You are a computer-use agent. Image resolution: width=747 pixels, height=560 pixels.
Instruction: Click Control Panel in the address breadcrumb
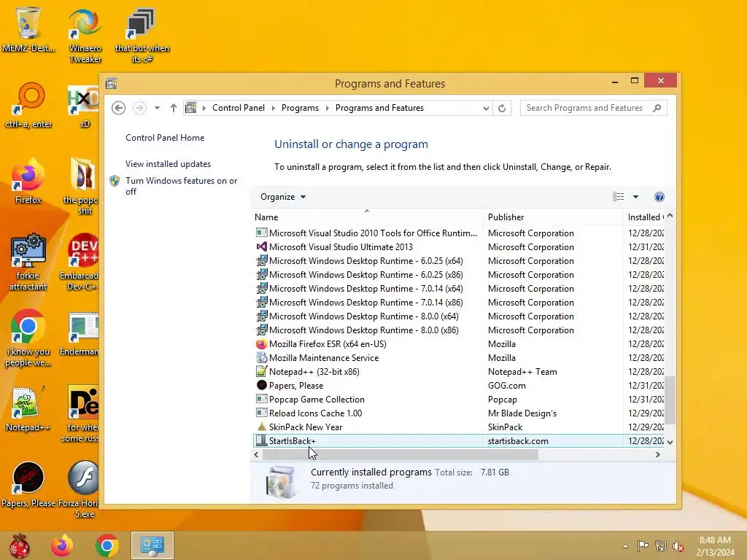click(239, 108)
